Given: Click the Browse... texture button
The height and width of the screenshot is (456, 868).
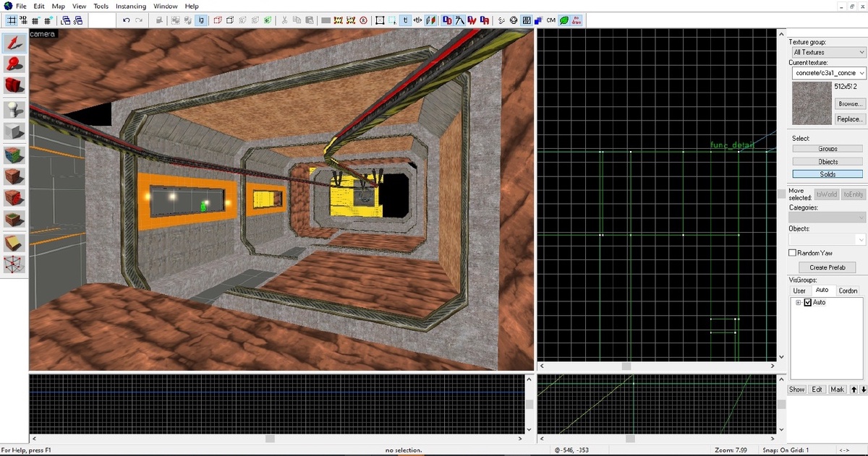Looking at the screenshot, I should pyautogui.click(x=849, y=104).
